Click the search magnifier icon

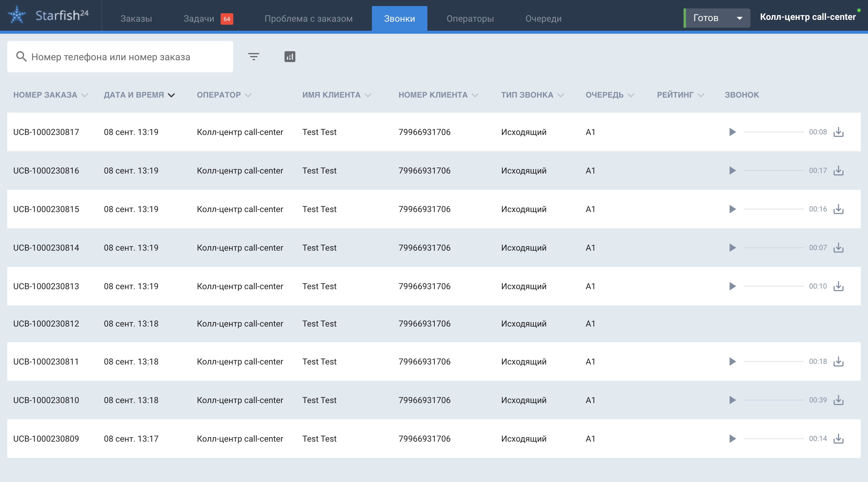tap(21, 57)
